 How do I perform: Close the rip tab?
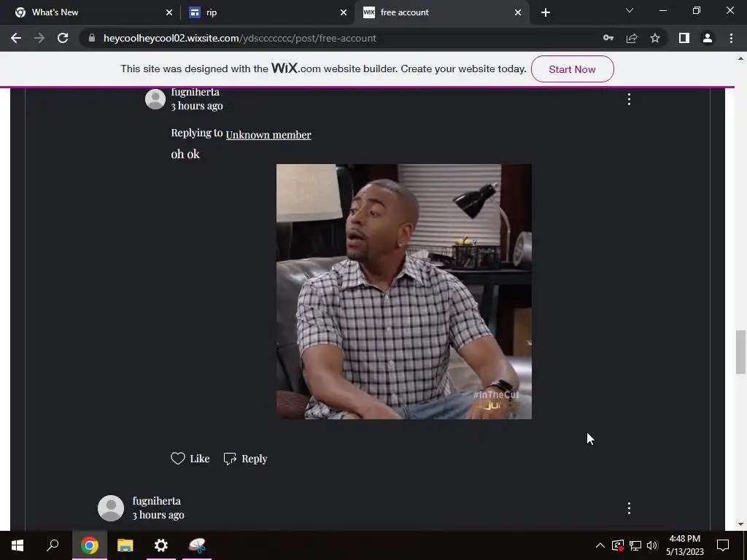344,12
